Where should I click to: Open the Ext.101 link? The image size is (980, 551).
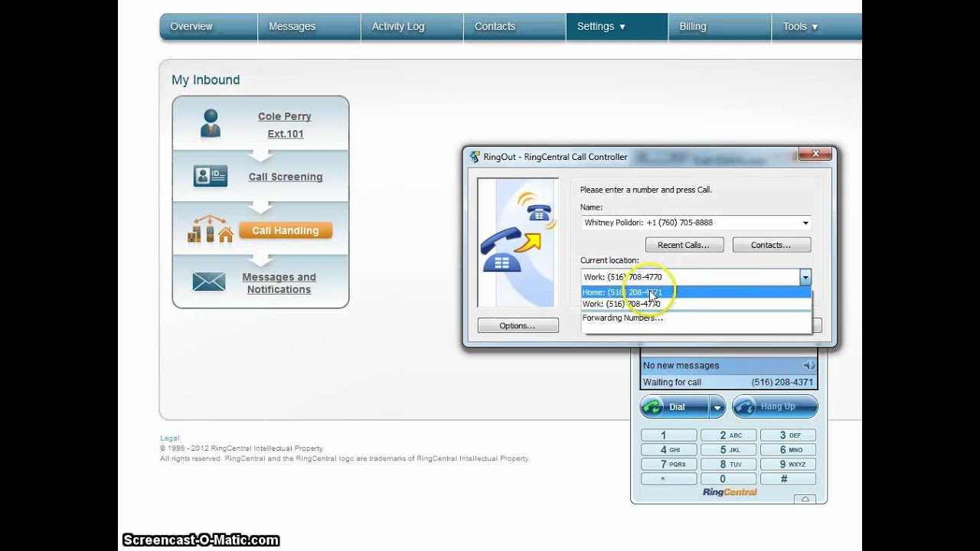[x=285, y=134]
